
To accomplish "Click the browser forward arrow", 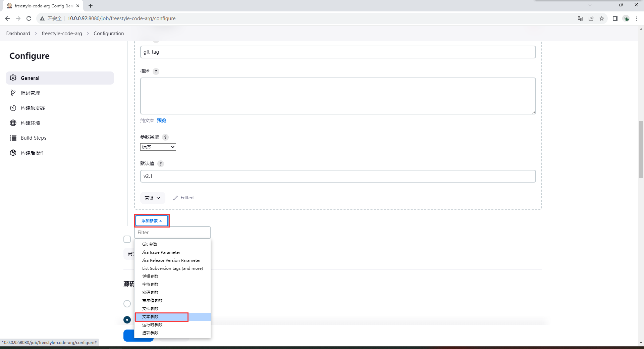I will [x=18, y=18].
